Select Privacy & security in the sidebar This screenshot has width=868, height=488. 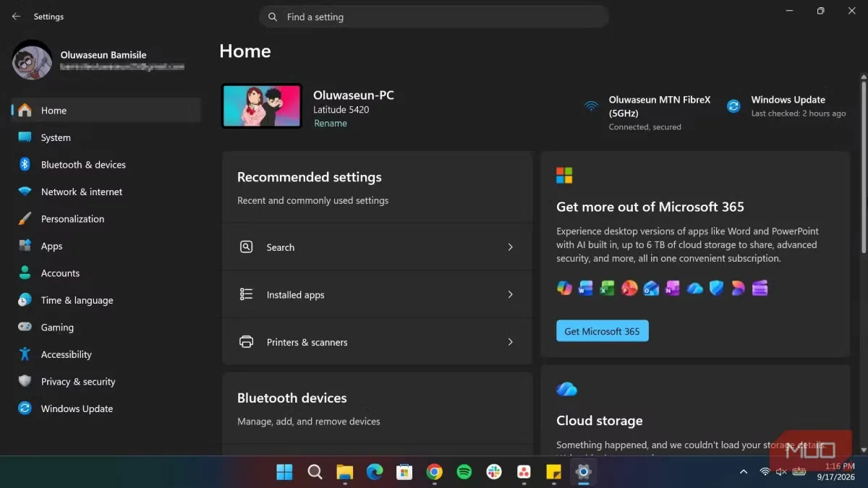tap(106, 382)
